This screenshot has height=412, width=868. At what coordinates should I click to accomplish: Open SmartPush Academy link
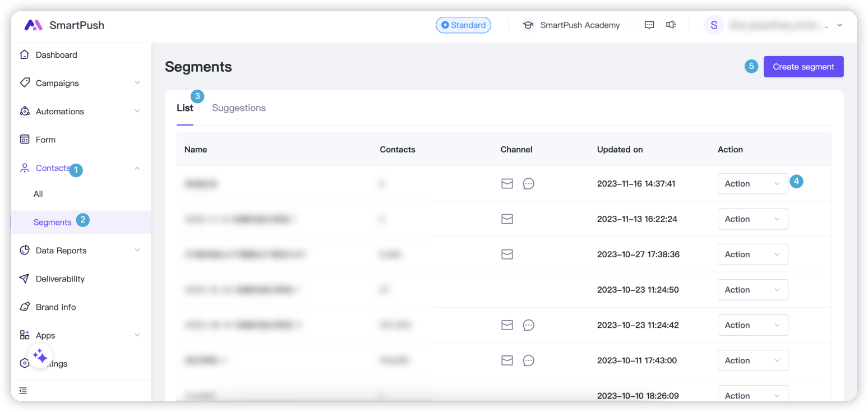(579, 25)
